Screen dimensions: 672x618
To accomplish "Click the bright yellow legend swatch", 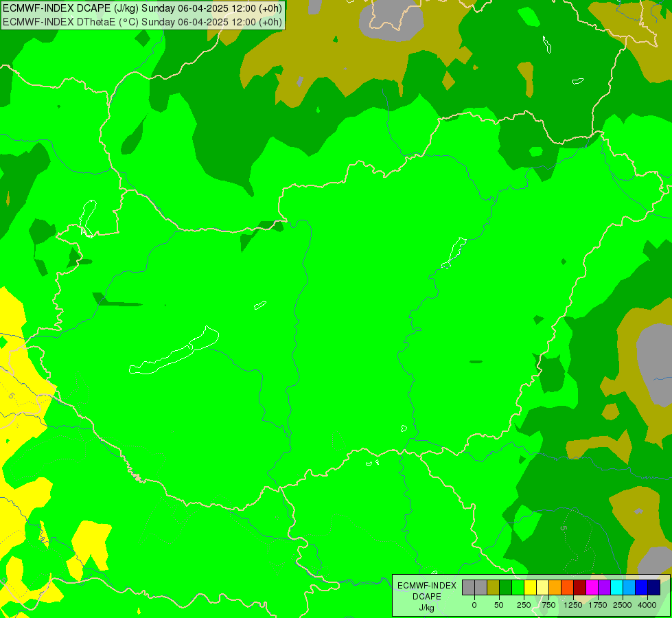I will [530, 588].
